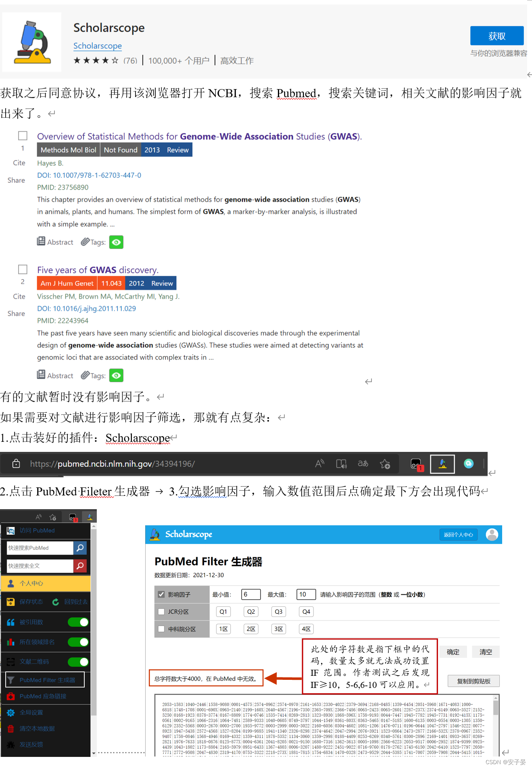Click the teal round extension icon

468,464
